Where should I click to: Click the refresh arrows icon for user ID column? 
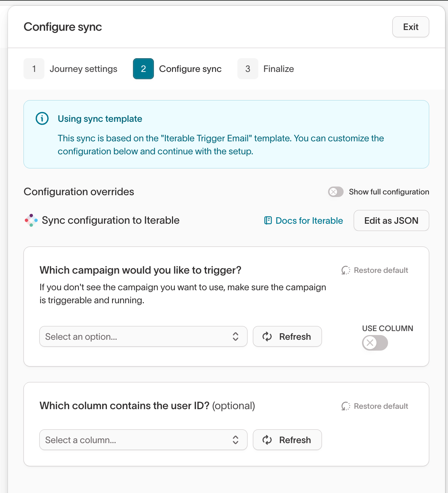point(267,440)
